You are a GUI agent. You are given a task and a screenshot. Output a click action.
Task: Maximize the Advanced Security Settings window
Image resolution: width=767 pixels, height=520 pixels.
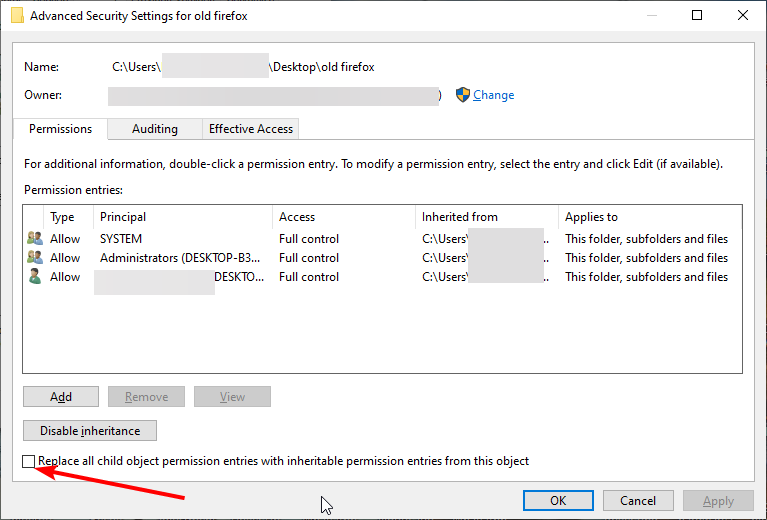[697, 15]
